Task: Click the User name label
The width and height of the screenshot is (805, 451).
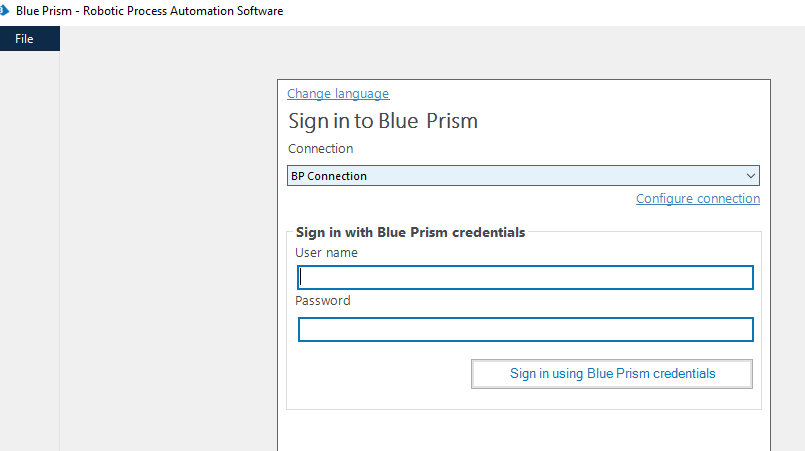Action: [326, 253]
